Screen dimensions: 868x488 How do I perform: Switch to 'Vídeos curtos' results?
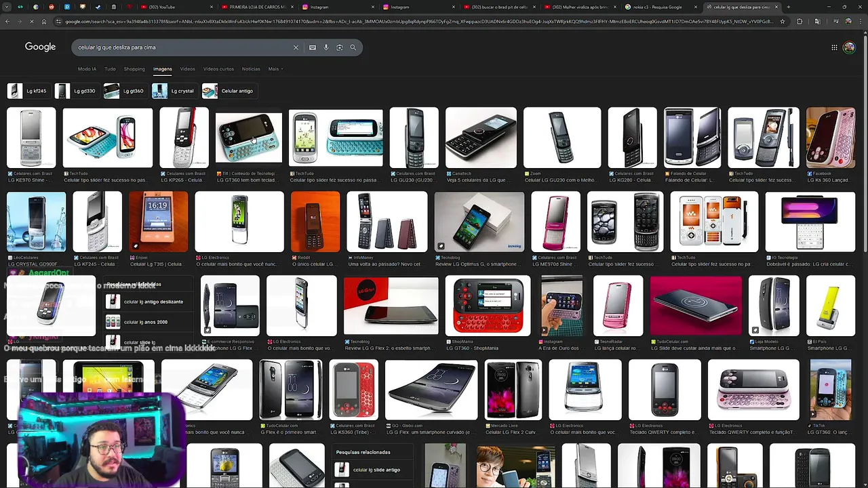tap(218, 69)
